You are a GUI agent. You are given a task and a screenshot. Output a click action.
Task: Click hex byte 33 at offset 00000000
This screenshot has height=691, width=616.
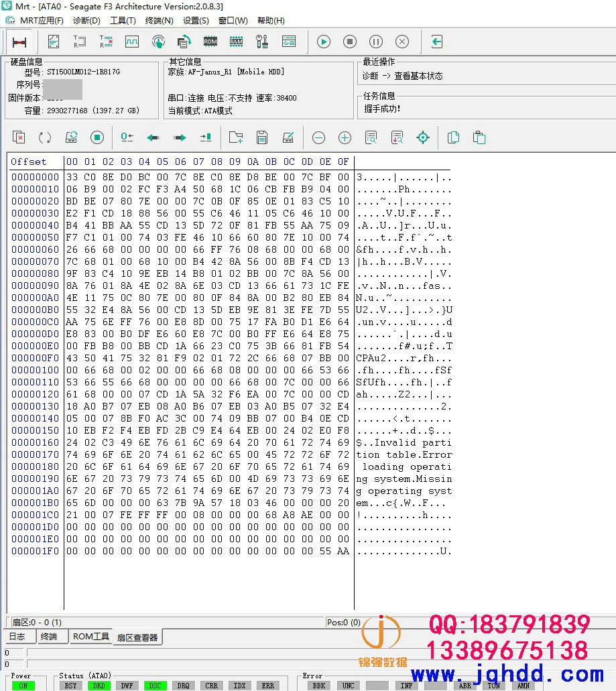pyautogui.click(x=72, y=178)
